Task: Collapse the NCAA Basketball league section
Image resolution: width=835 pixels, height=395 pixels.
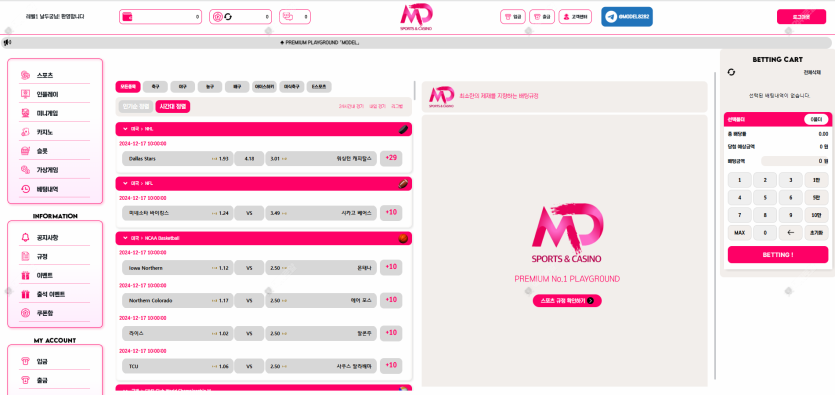Action: pyautogui.click(x=125, y=238)
